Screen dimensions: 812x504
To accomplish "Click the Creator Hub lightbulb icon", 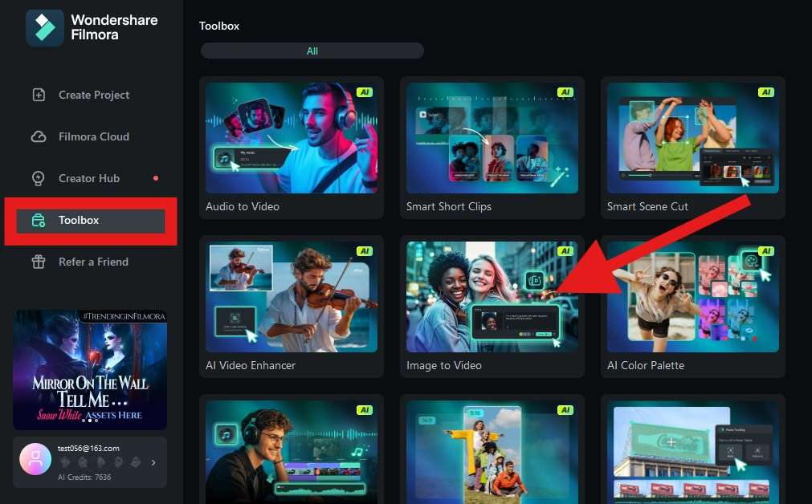I will [x=39, y=178].
